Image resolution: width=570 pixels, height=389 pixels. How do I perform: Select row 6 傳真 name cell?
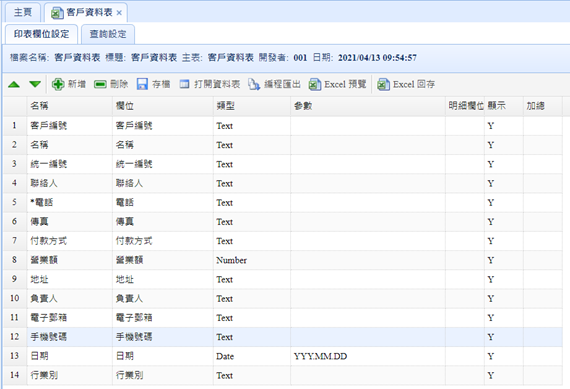70,222
